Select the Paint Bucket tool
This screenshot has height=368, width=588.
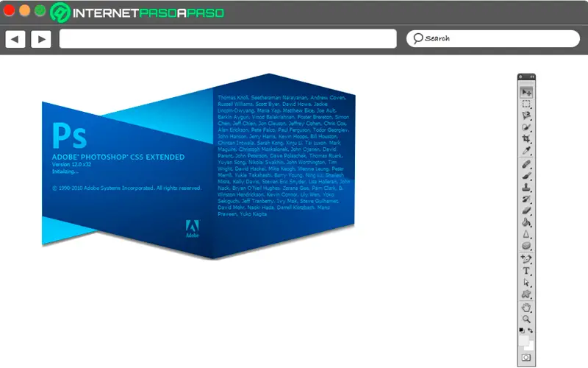pos(526,222)
